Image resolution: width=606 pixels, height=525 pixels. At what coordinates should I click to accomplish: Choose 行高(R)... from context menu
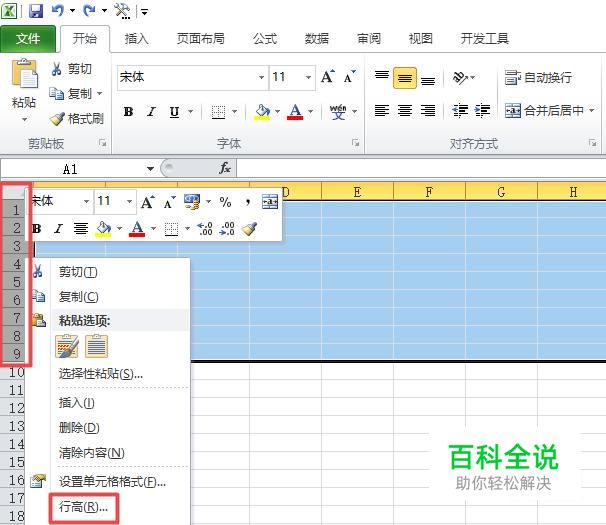[83, 507]
